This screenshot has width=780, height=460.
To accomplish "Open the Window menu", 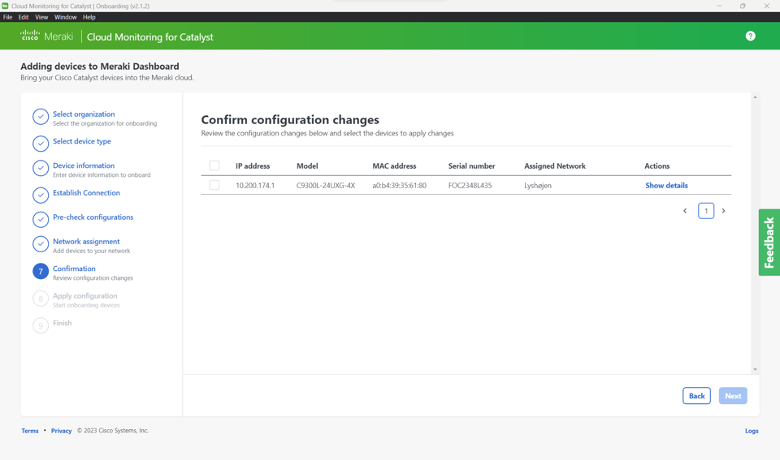I will [65, 17].
